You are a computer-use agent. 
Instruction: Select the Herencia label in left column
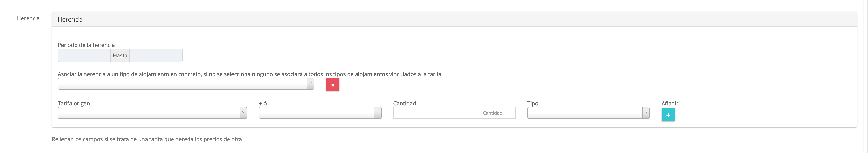28,18
